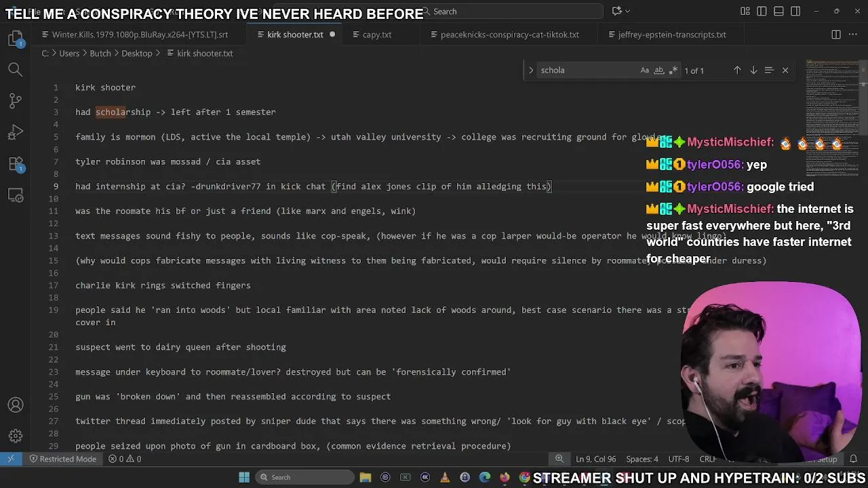
Task: Open notifications bell in status bar
Action: (x=854, y=459)
